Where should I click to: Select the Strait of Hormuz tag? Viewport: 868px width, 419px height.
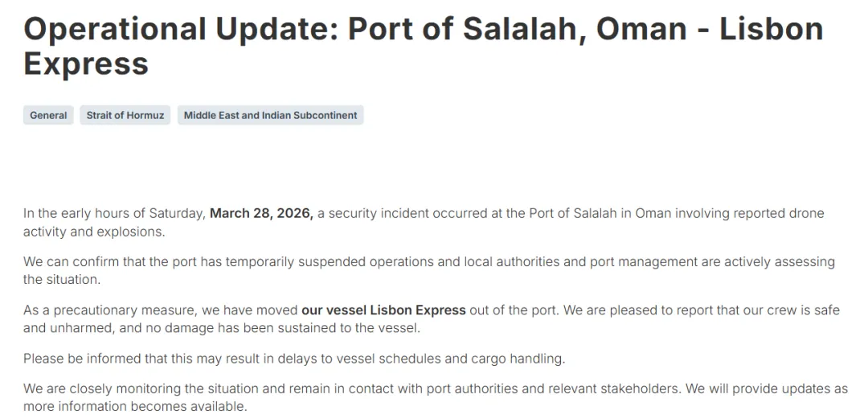125,115
